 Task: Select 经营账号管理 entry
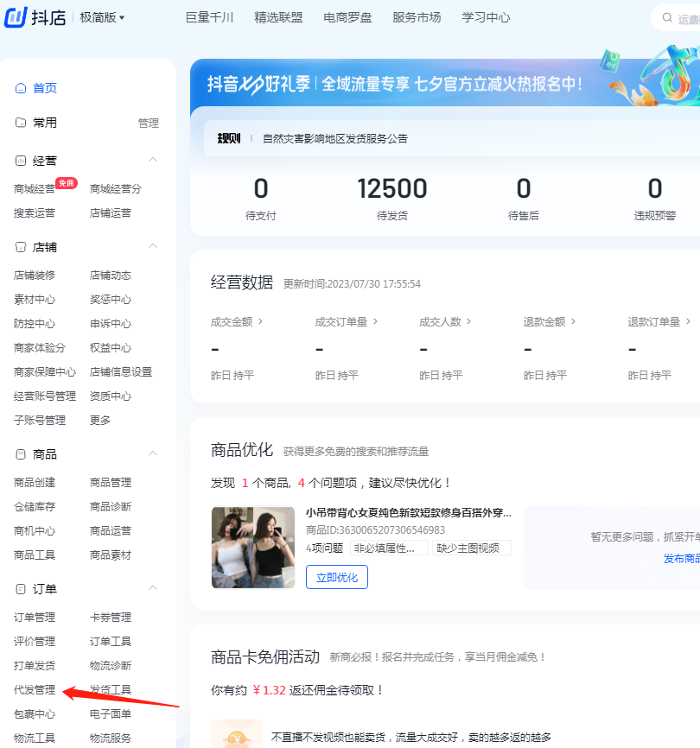45,396
